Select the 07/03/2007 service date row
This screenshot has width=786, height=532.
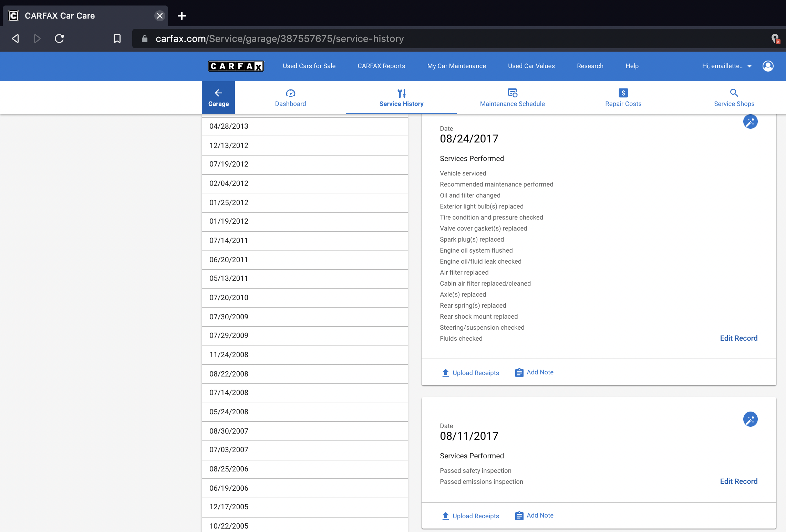point(305,450)
